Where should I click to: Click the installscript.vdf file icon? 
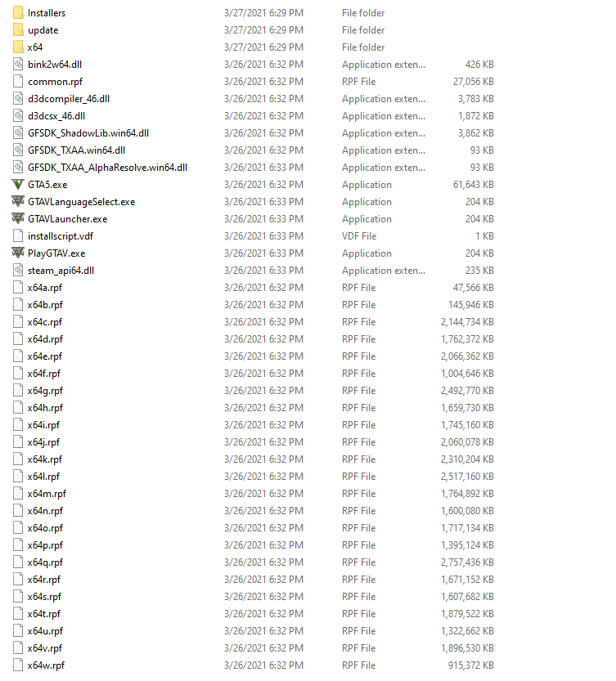(x=18, y=235)
